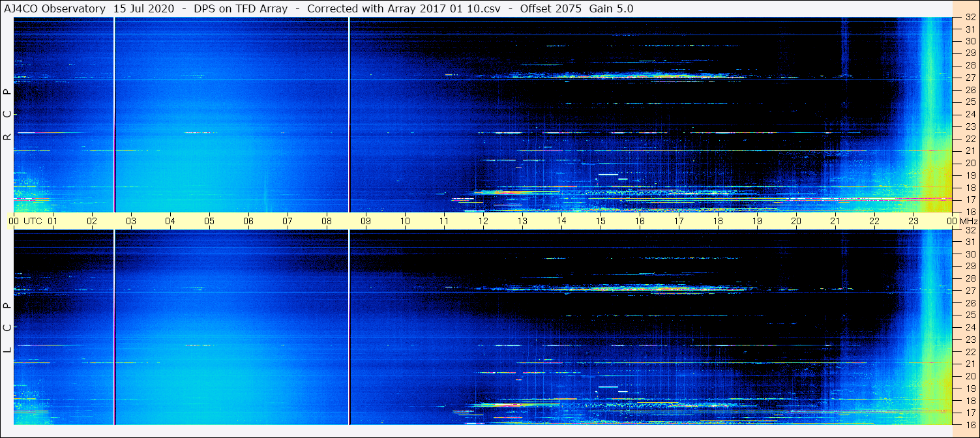This screenshot has width=980, height=438.
Task: Click the 18 hour label on UTC axis
Action: pos(718,221)
